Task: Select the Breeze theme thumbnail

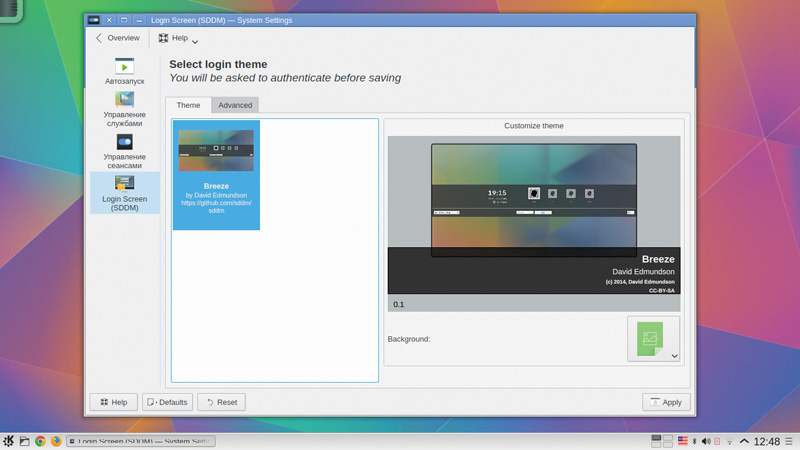Action: pyautogui.click(x=216, y=175)
